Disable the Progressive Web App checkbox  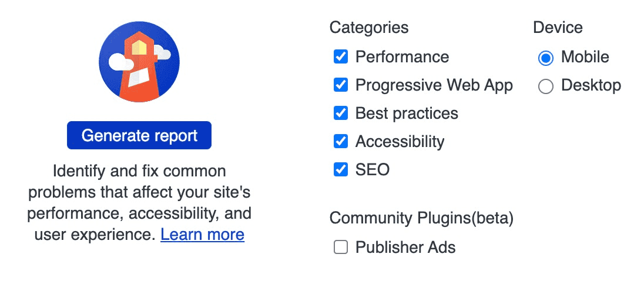point(341,85)
